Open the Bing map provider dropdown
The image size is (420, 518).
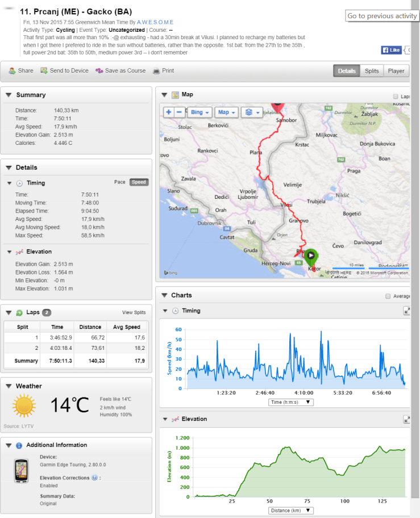click(x=199, y=112)
